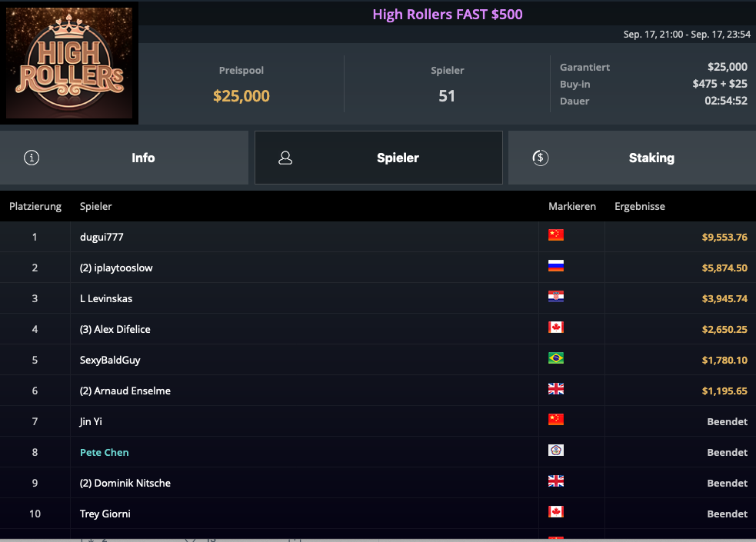Click the flag icon in Pete Chen's row
756x542 pixels.
[x=555, y=451]
